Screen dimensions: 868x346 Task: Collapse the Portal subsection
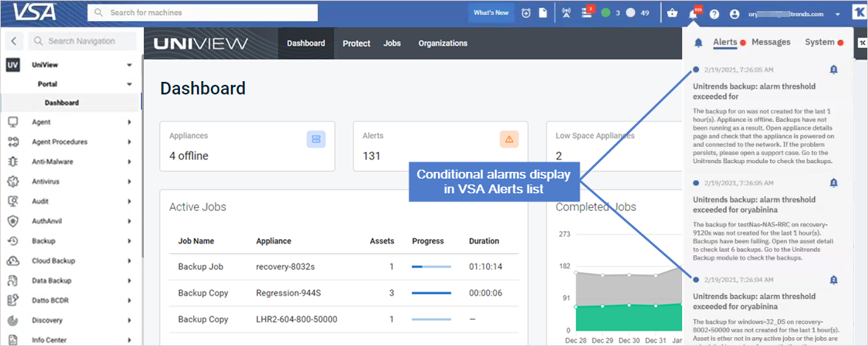[130, 84]
